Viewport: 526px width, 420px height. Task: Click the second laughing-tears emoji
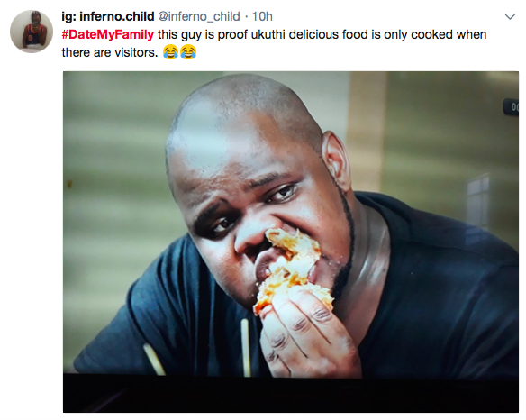(x=188, y=52)
